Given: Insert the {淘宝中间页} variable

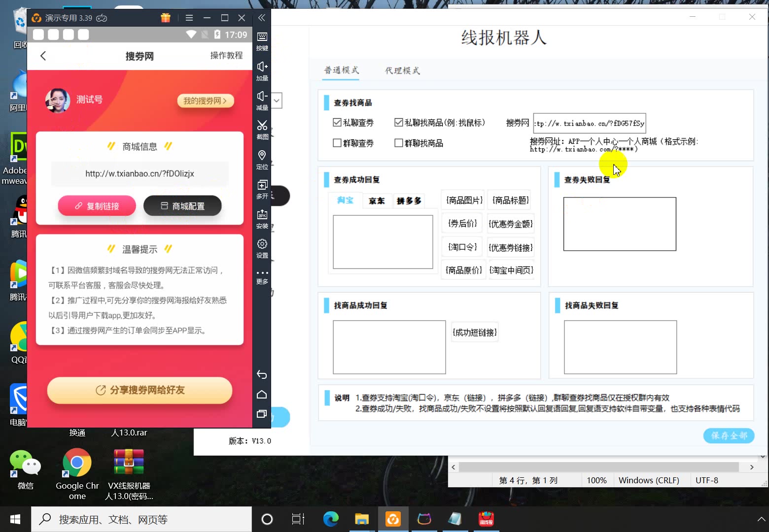Looking at the screenshot, I should point(511,270).
